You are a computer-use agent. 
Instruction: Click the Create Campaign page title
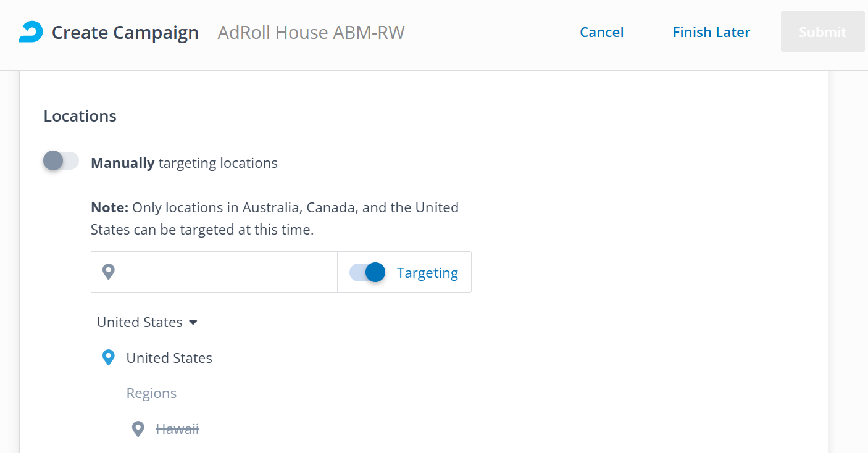click(x=125, y=32)
